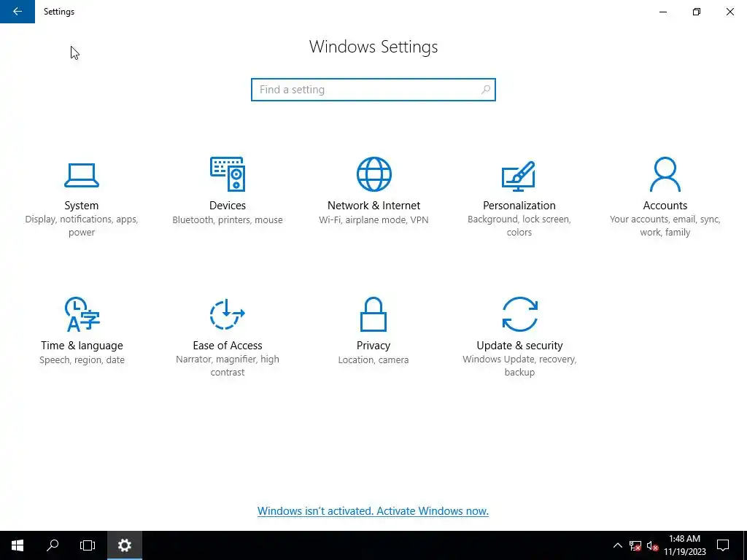This screenshot has height=560, width=747.
Task: Open the Devices keyboard and speaker icon
Action: click(x=228, y=174)
